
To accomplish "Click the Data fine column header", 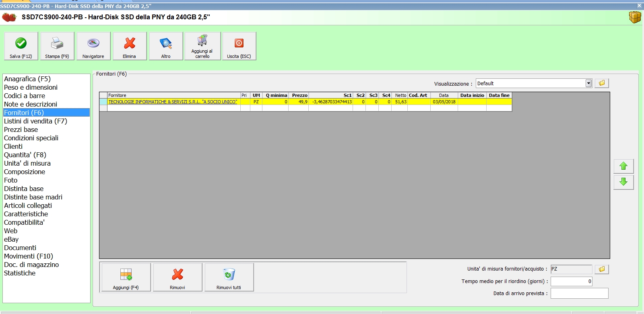I will [x=499, y=95].
